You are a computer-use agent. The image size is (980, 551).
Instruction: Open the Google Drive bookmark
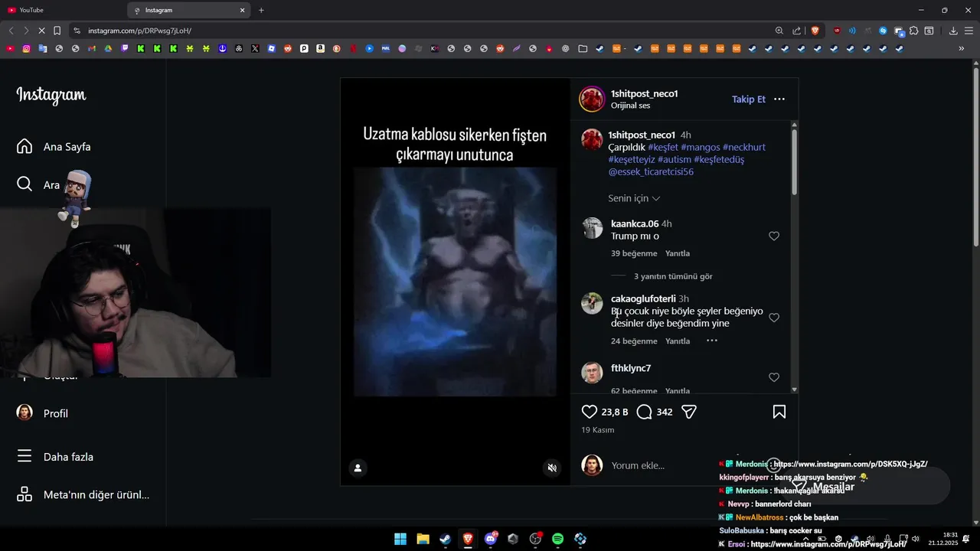(x=108, y=48)
